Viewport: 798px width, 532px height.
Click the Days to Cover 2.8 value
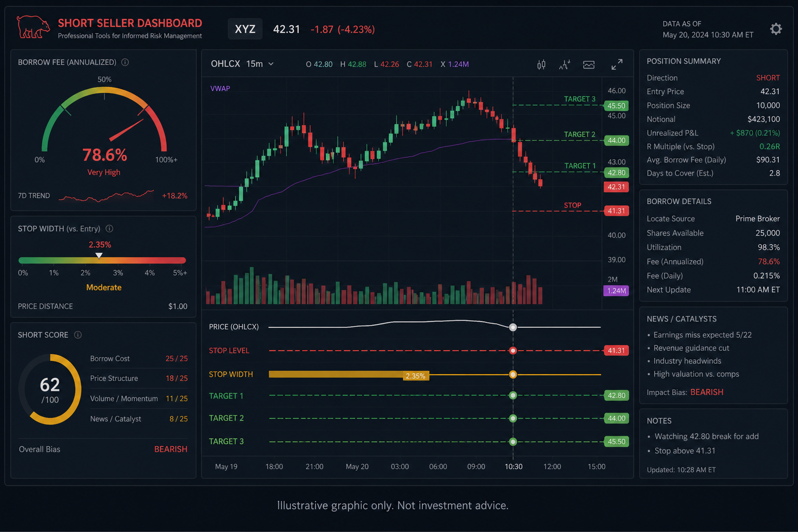775,173
